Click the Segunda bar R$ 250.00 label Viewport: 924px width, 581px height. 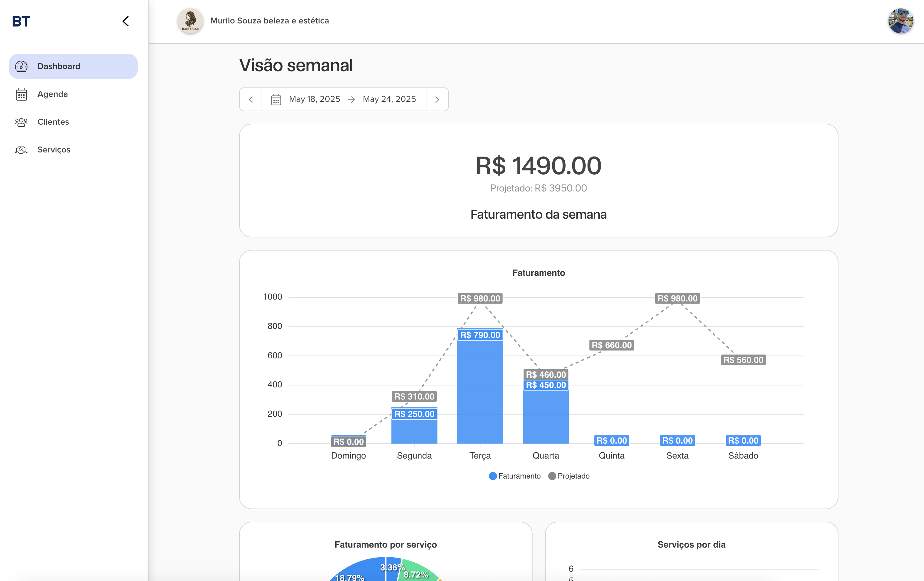coord(415,414)
